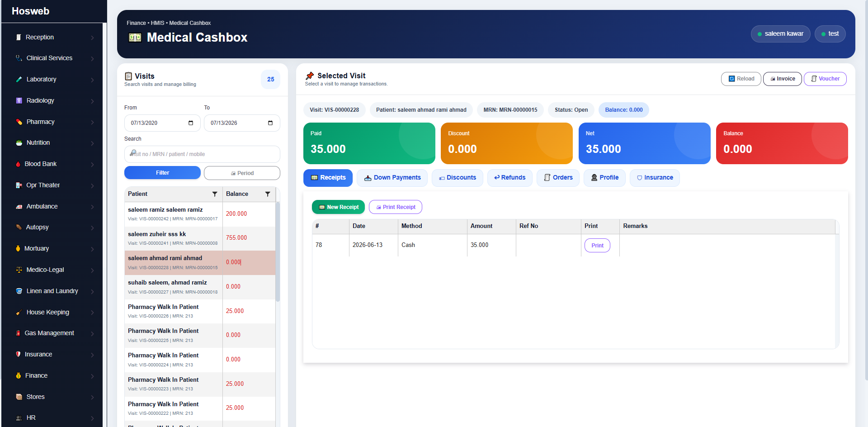Image resolution: width=868 pixels, height=427 pixels.
Task: Expand the Autopsy menu chevron
Action: pos(92,228)
